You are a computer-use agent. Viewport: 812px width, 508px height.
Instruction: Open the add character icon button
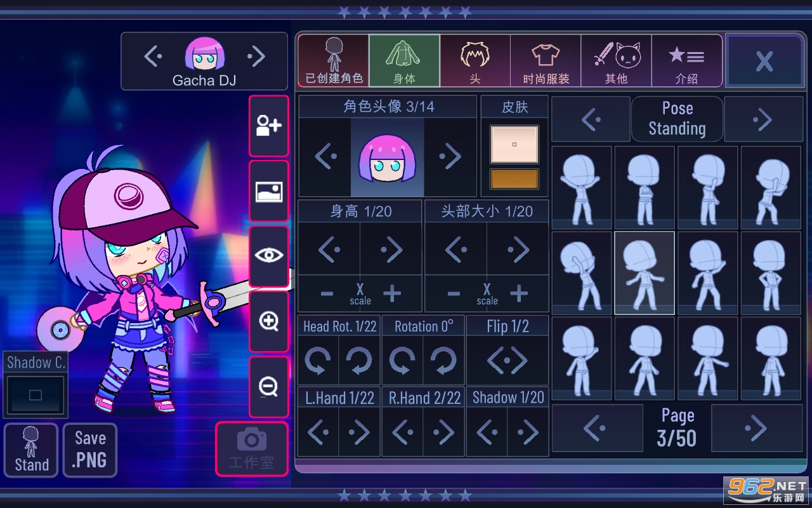[x=268, y=126]
